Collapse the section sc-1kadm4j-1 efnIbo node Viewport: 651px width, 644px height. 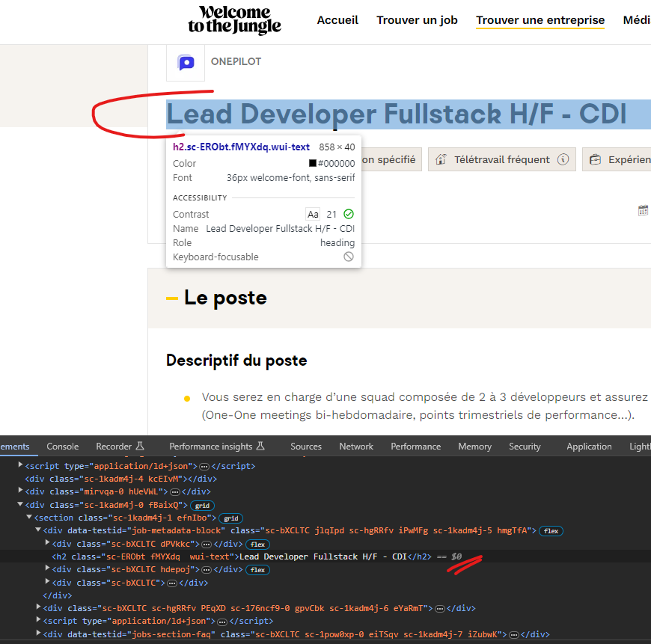(x=29, y=517)
